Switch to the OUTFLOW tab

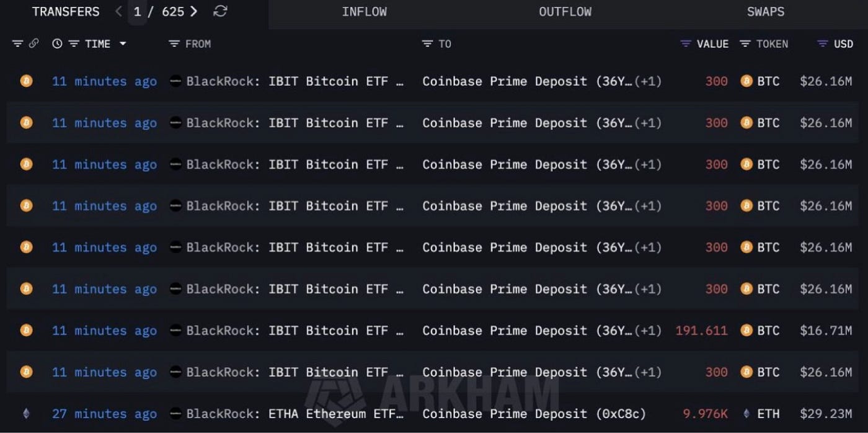tap(565, 11)
